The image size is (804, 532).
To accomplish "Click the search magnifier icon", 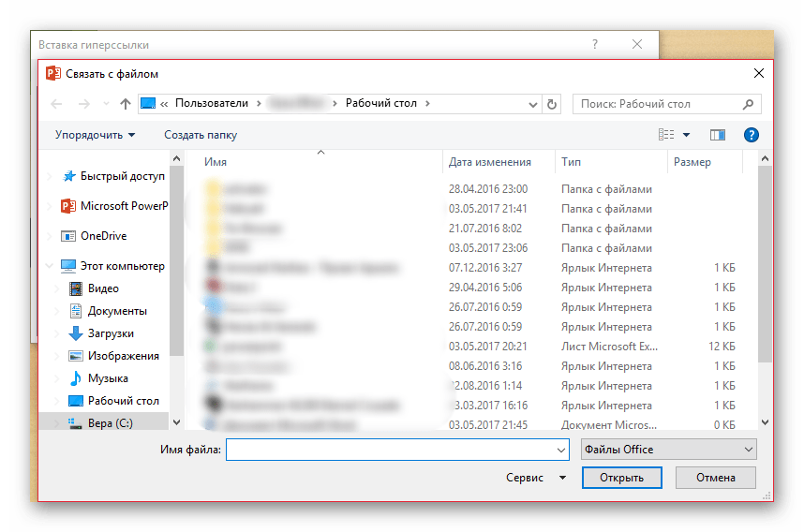I will coord(748,104).
